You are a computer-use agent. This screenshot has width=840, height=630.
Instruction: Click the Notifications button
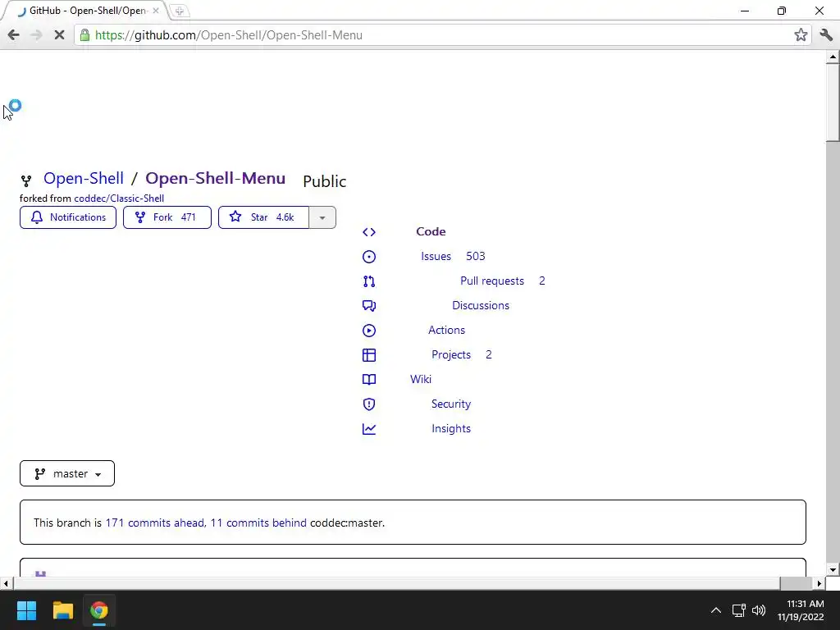tap(68, 217)
